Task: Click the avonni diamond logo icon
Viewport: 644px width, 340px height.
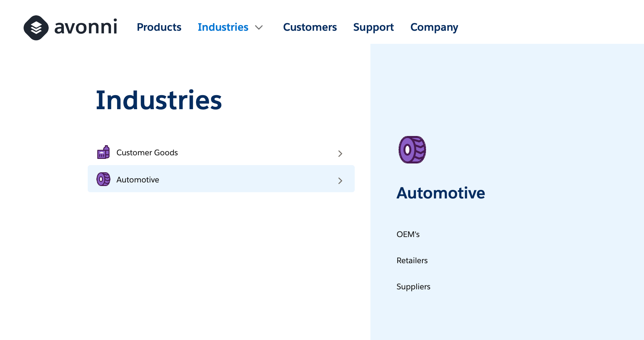Action: point(36,28)
